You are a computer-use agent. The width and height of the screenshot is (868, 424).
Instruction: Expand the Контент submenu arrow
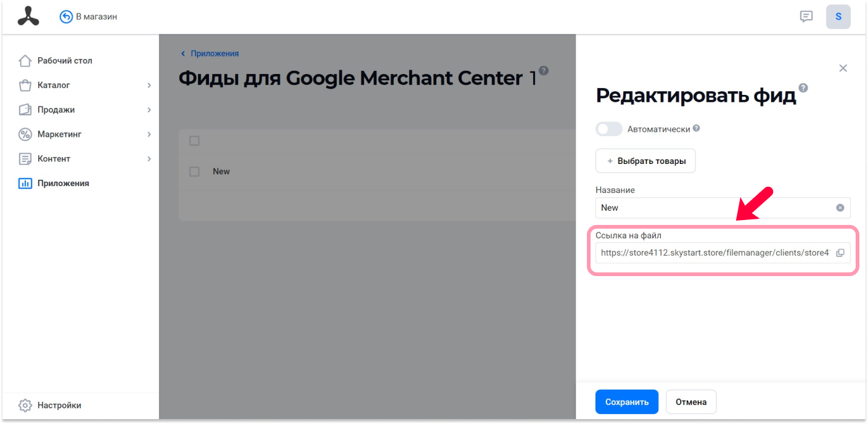[x=149, y=159]
